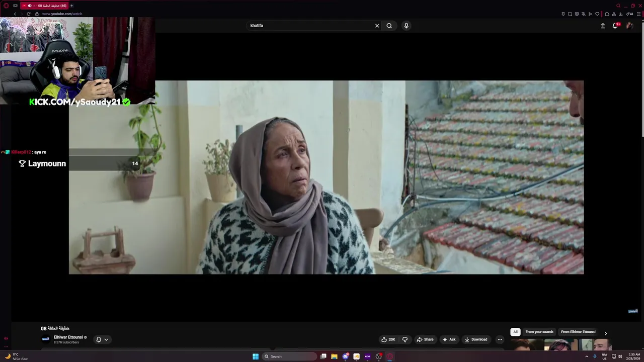Go back to previous page
644x362 pixels.
[15, 14]
